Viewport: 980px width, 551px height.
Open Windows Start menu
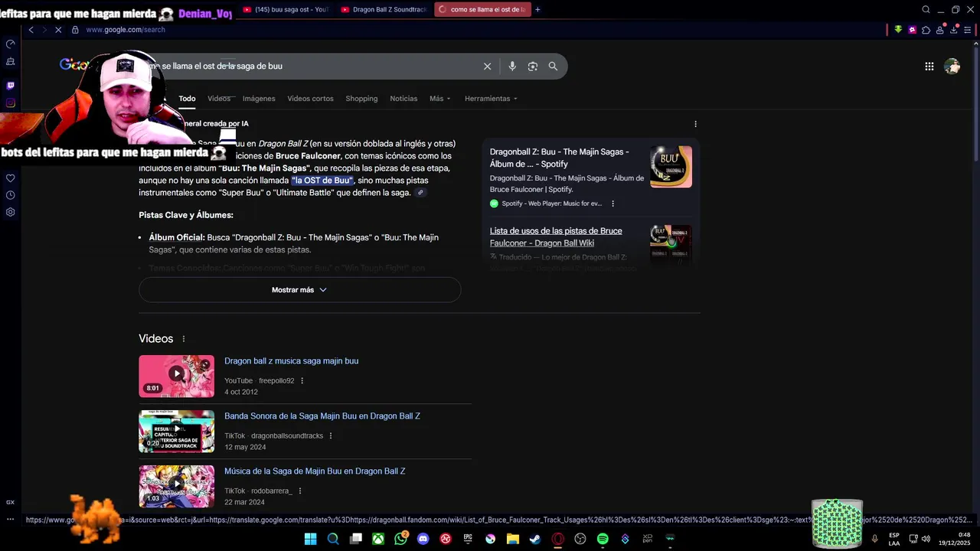click(310, 539)
